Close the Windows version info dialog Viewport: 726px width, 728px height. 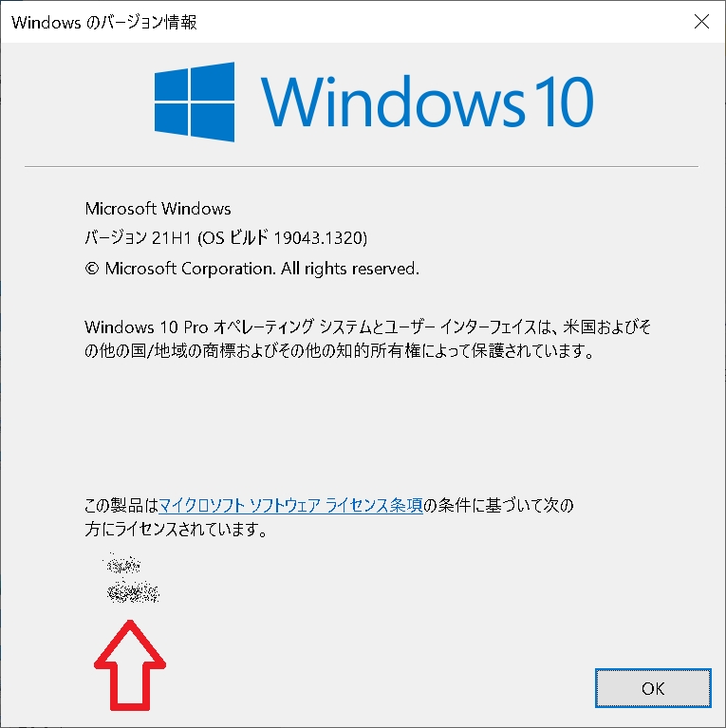701,22
